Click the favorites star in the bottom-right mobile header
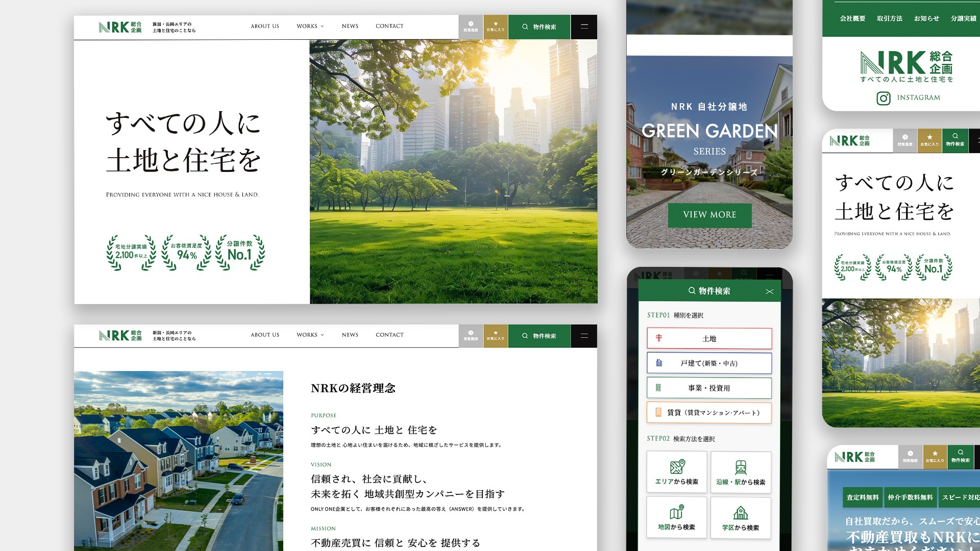Screen dimensions: 980x551 935,453
